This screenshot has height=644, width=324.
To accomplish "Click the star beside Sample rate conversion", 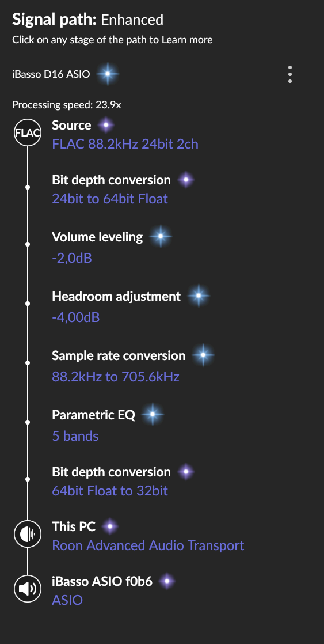I will point(203,355).
